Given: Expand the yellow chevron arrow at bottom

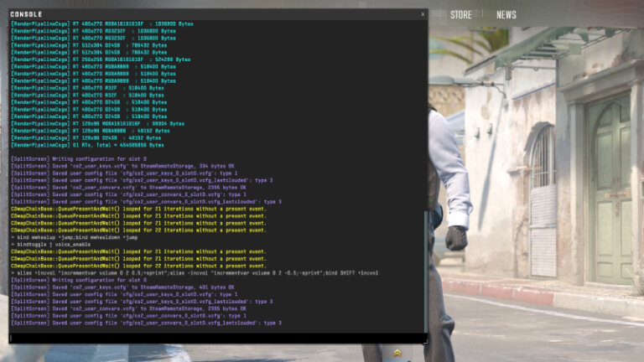Looking at the screenshot, I should pyautogui.click(x=397, y=353).
